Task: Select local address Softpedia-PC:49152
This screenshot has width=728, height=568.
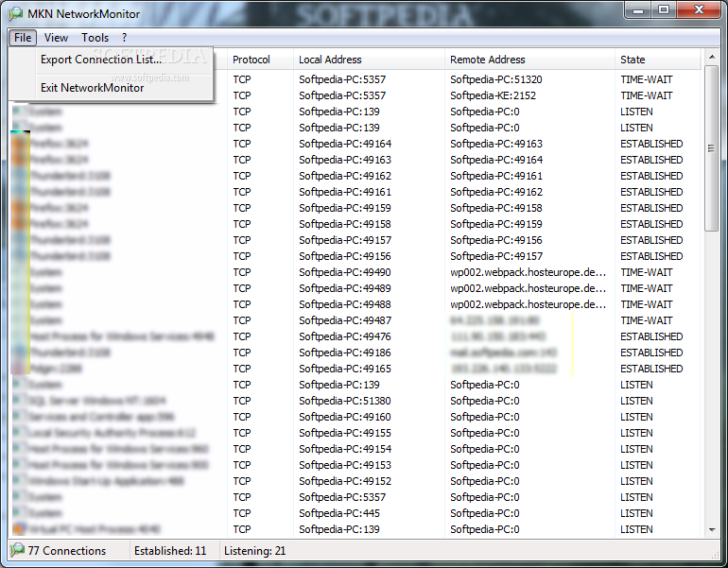Action: 345,481
